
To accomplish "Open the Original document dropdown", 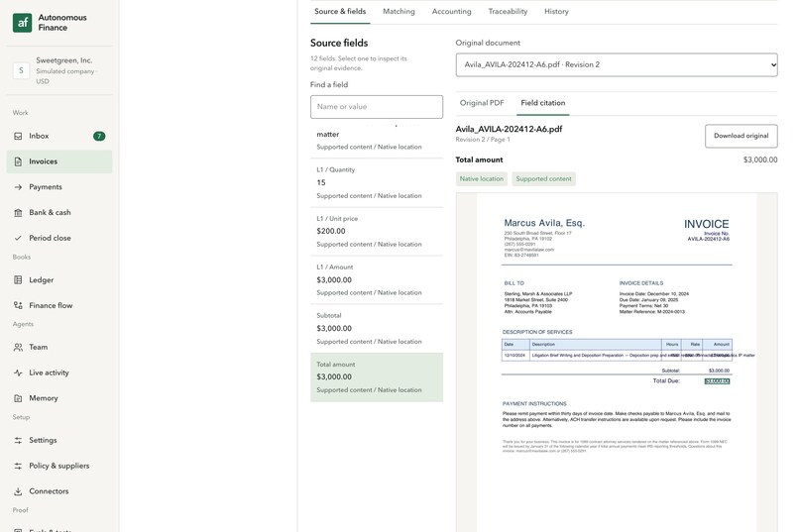I will (x=617, y=64).
